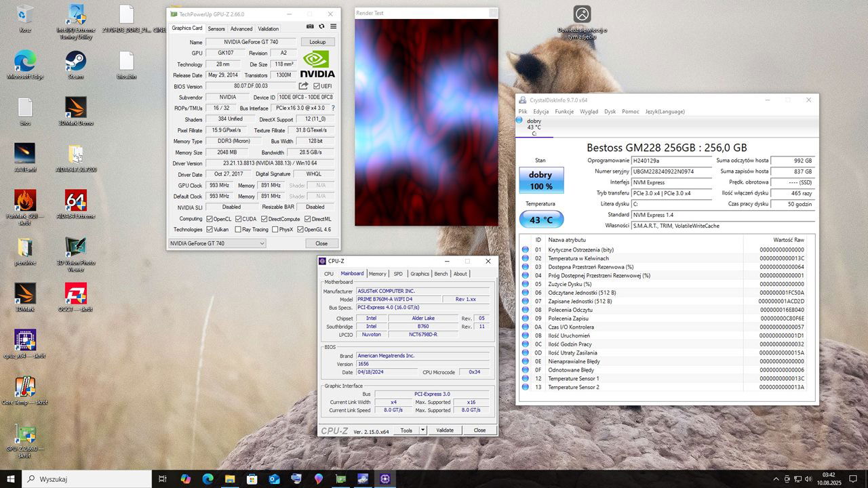Open the 3DMark Demo desktop icon
This screenshot has width=868, height=488.
(75, 111)
